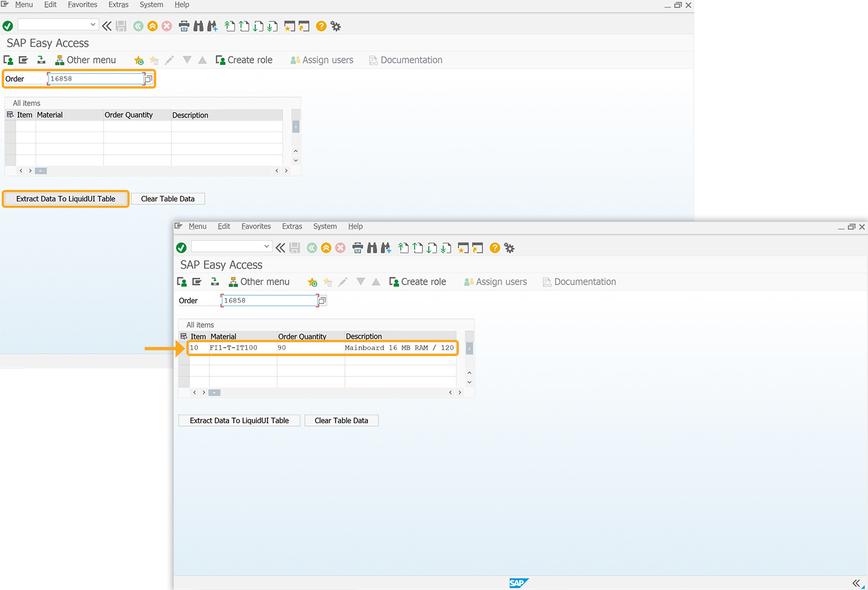Click the Print icon in the foreground window
The width and height of the screenshot is (868, 590).
[358, 248]
